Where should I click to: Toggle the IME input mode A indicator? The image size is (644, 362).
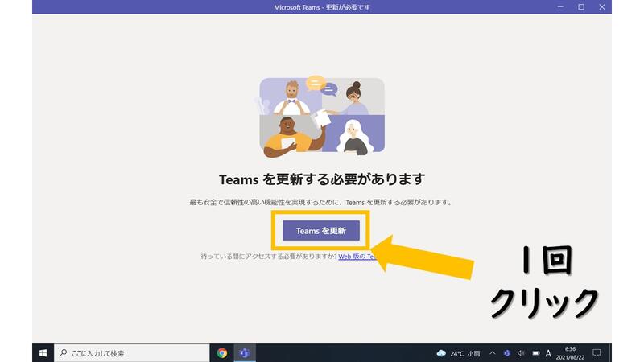click(x=548, y=353)
